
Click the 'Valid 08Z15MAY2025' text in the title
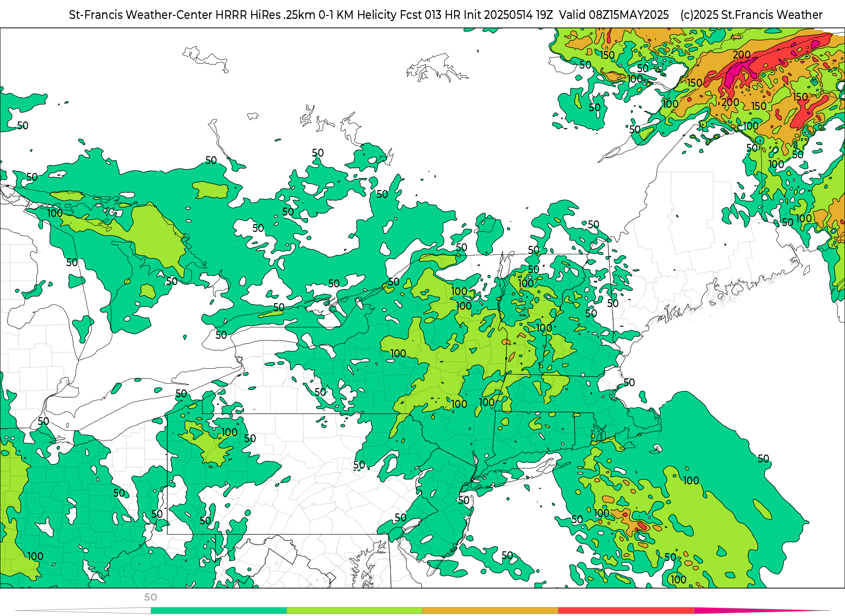click(x=614, y=15)
